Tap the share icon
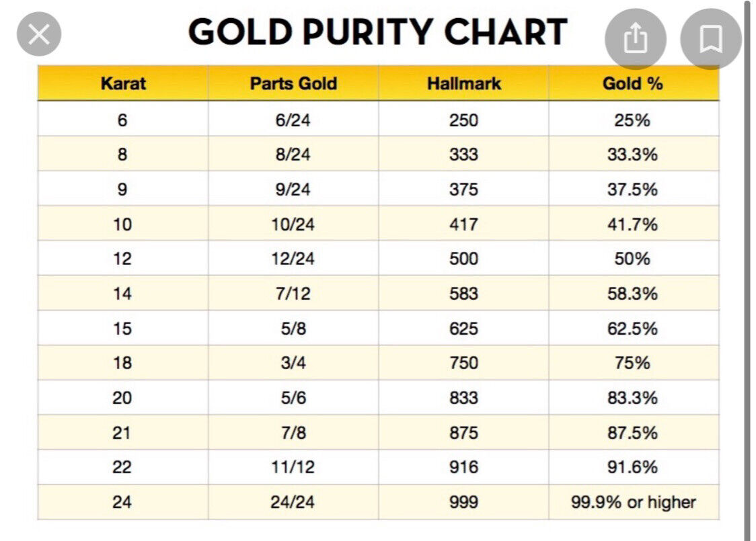This screenshot has width=756, height=541. pyautogui.click(x=635, y=39)
